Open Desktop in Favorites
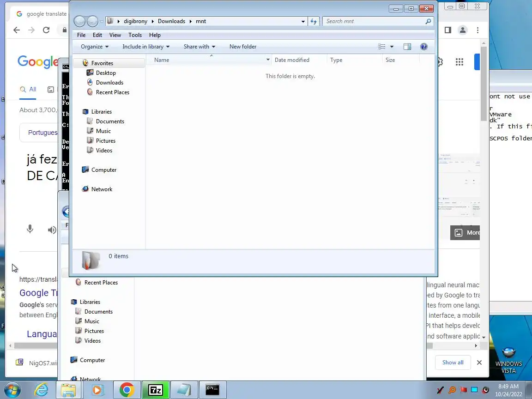The width and height of the screenshot is (532, 399). (x=105, y=73)
